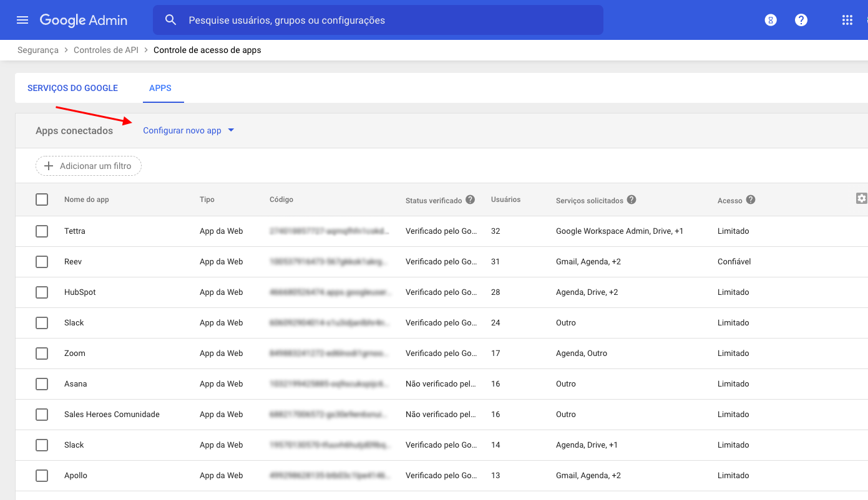Image resolution: width=868 pixels, height=500 pixels.
Task: Focus the search users and groups field
Action: coord(378,20)
